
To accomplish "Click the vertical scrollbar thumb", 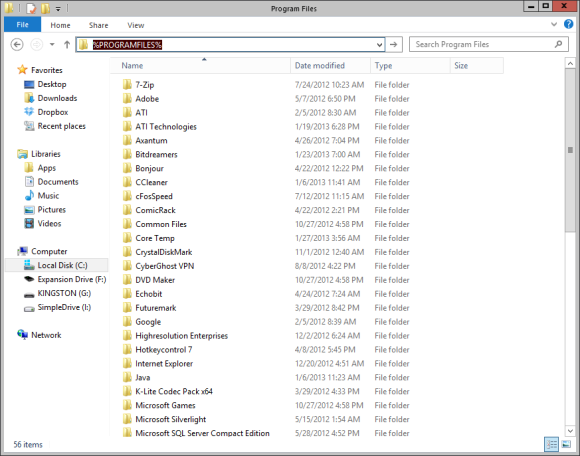I will pyautogui.click(x=570, y=151).
